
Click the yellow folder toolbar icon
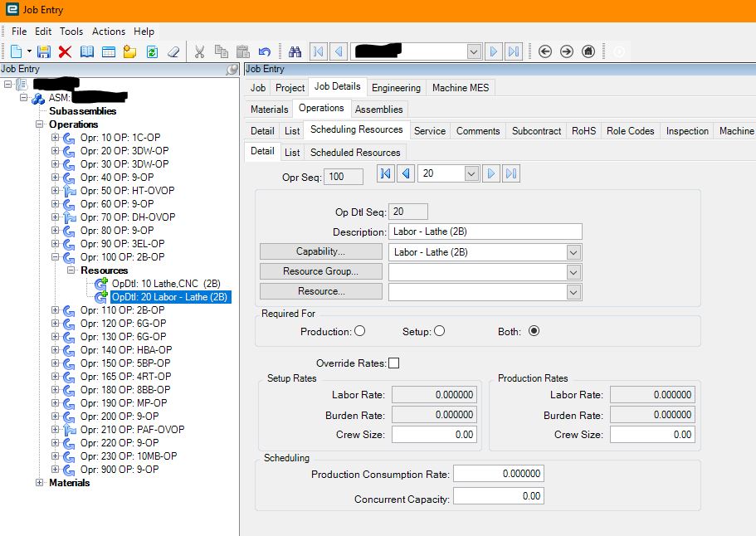[129, 51]
